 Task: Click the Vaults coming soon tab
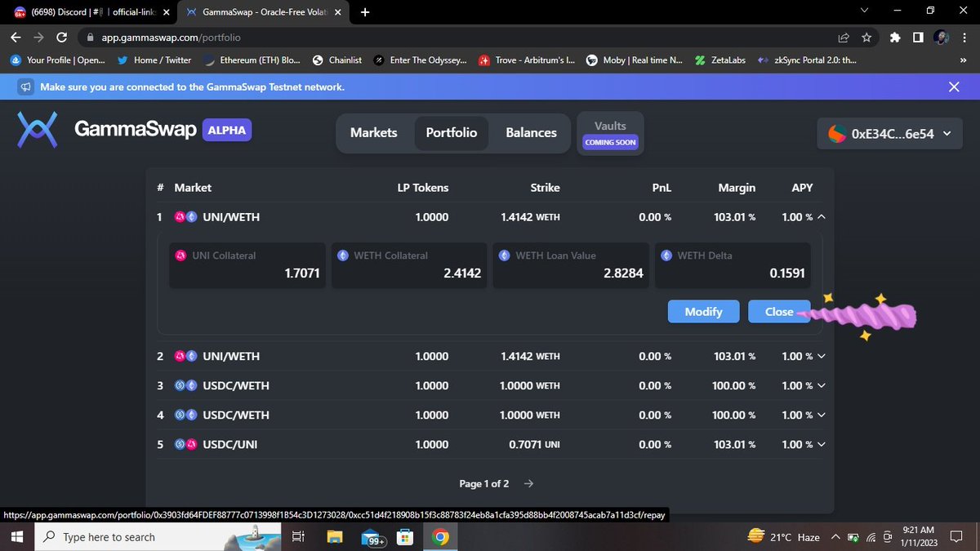610,133
